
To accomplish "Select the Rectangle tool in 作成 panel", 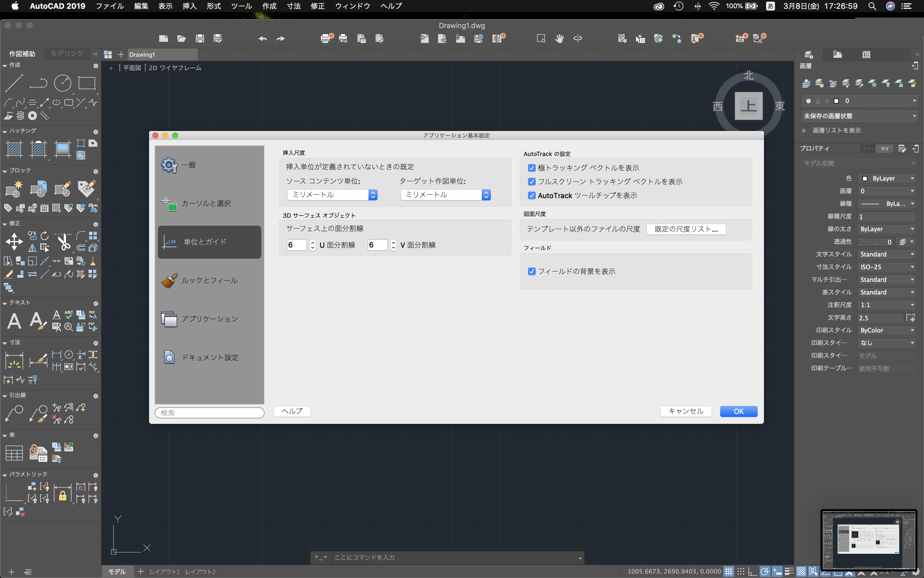I will 87,83.
